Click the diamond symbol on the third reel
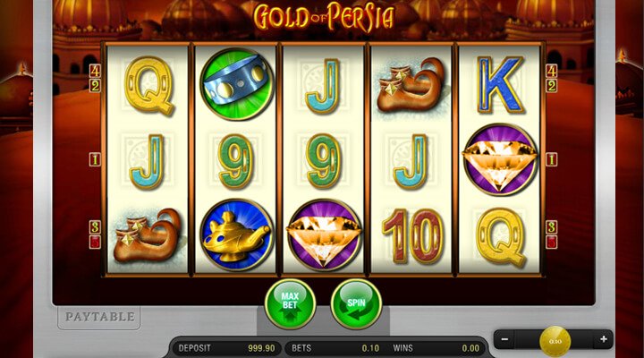 click(324, 235)
